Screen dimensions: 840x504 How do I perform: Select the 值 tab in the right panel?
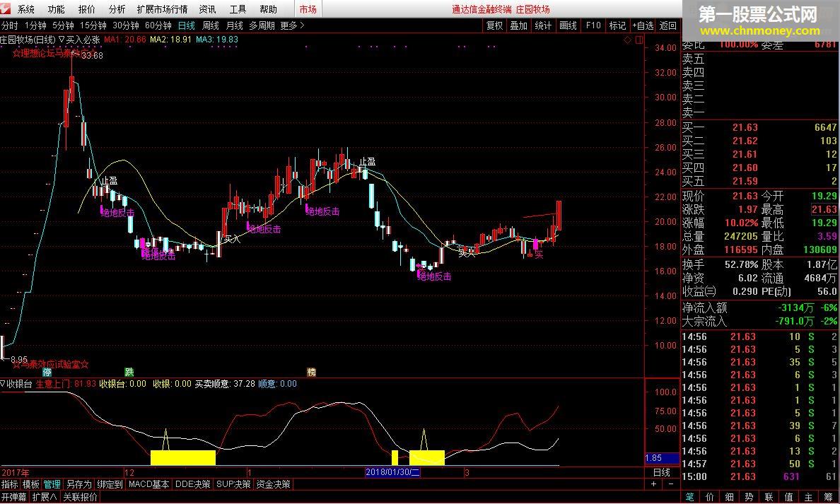[788, 498]
